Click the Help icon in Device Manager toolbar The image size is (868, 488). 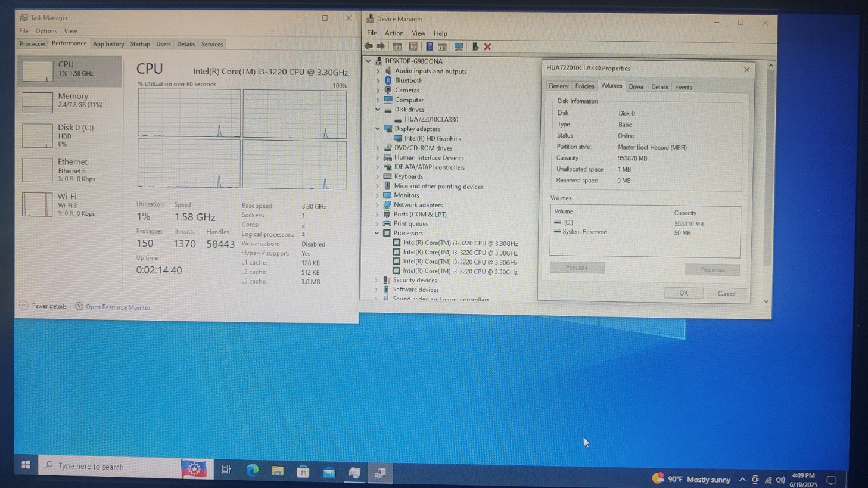click(429, 46)
